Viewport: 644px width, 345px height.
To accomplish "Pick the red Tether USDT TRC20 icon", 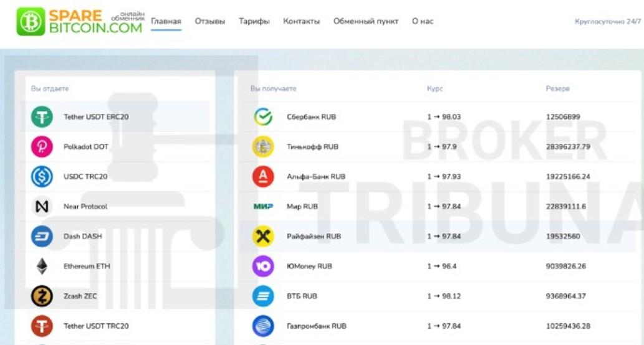I will point(42,326).
